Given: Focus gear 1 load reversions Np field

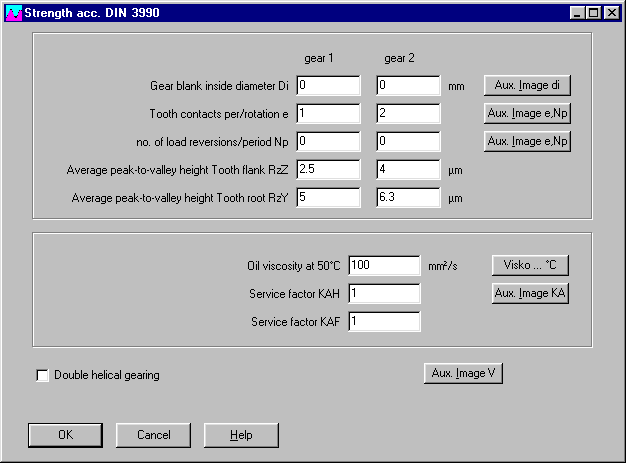Looking at the screenshot, I should point(328,142).
